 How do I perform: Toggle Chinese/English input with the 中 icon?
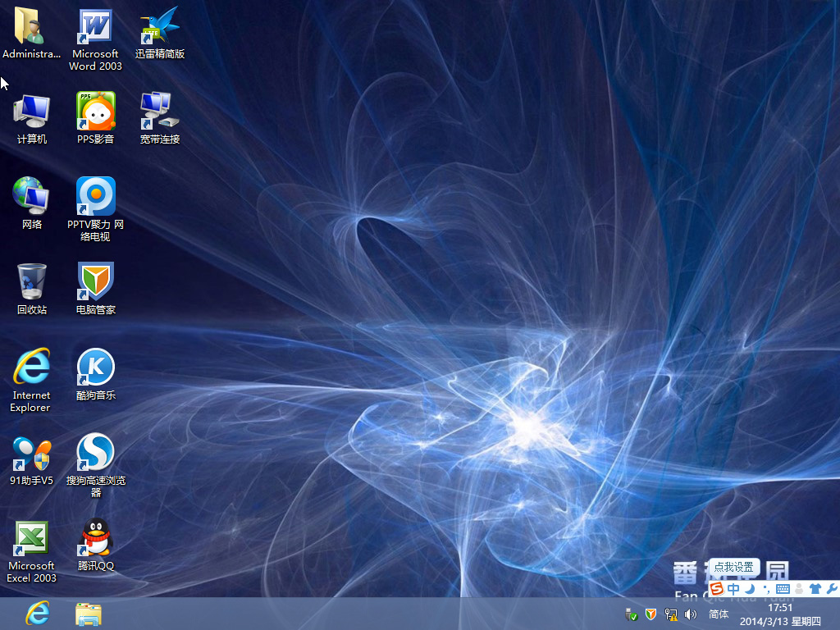coord(733,589)
